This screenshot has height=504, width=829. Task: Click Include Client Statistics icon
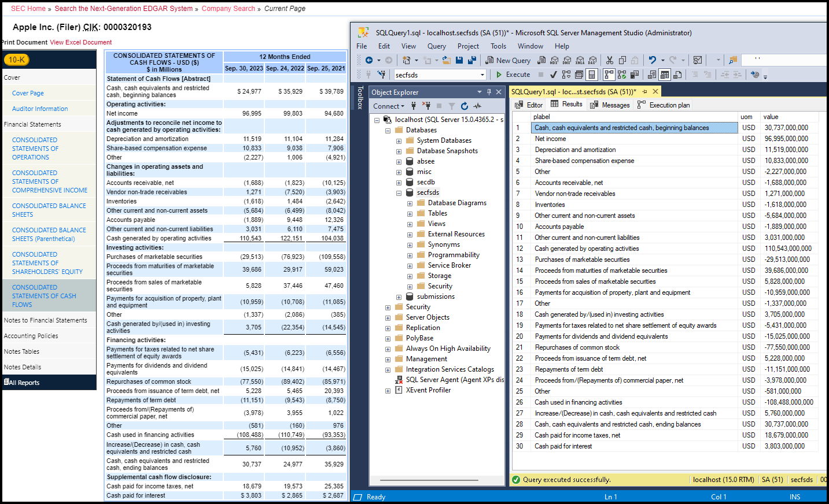[x=635, y=75]
